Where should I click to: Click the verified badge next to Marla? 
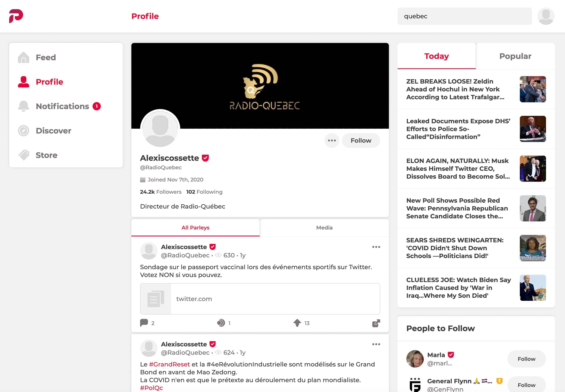pyautogui.click(x=451, y=355)
